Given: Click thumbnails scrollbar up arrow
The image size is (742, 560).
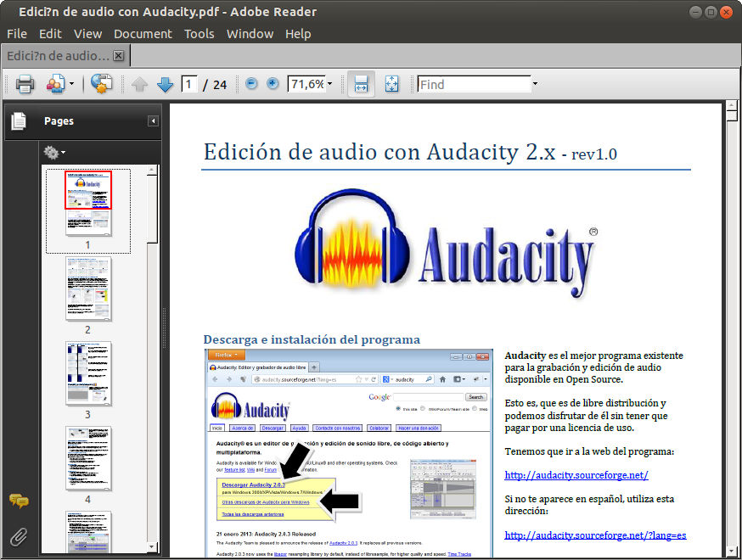Looking at the screenshot, I should (151, 170).
